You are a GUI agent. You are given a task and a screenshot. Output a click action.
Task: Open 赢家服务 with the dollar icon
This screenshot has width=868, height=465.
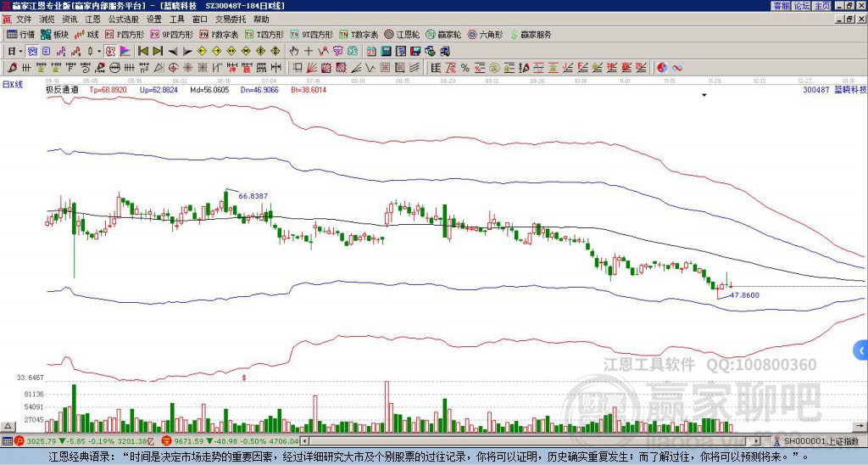click(x=531, y=34)
